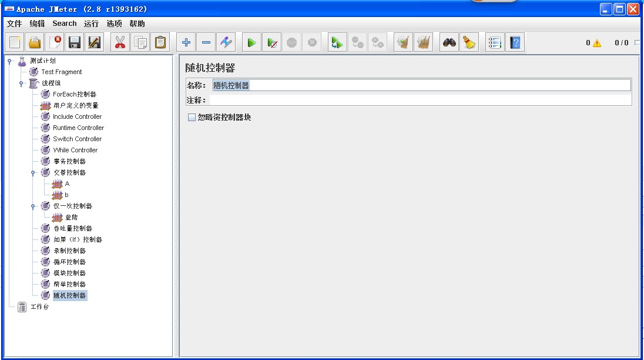Select 吞吐量控制器 tree item
Image resolution: width=644 pixels, height=360 pixels.
(73, 228)
